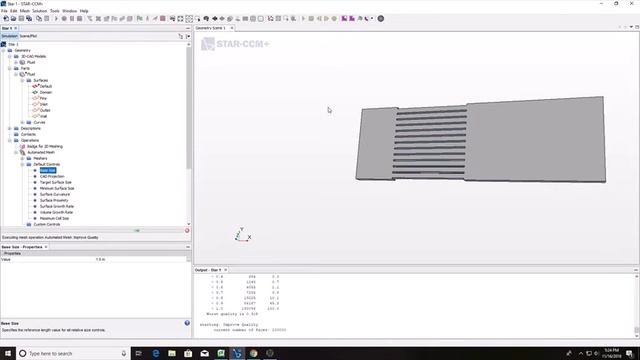Click the red abort icon beside progress bar
Screen dimensions: 640x360
pos(187,231)
